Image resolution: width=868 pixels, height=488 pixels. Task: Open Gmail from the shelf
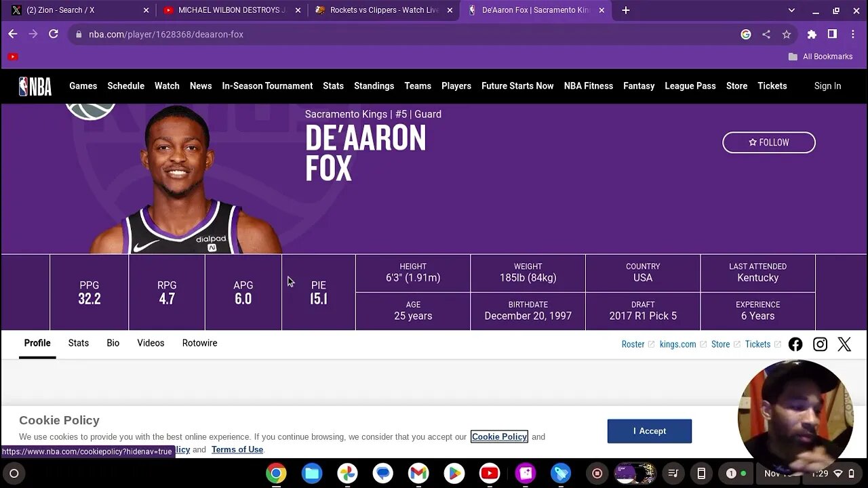pyautogui.click(x=418, y=473)
